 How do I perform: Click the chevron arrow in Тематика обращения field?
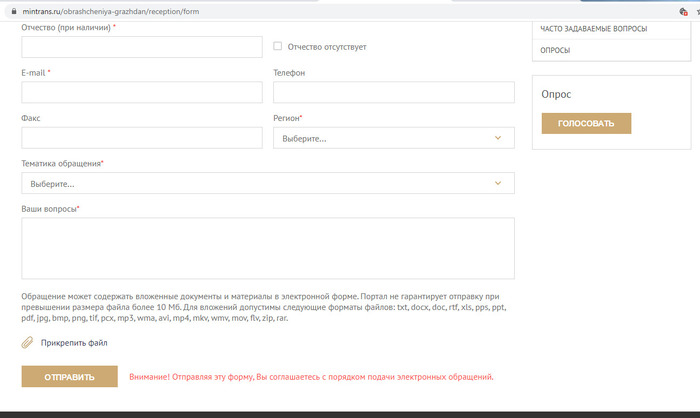[x=498, y=184]
